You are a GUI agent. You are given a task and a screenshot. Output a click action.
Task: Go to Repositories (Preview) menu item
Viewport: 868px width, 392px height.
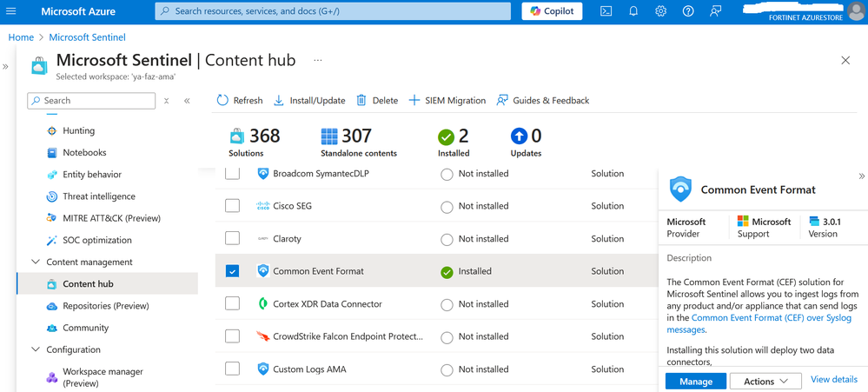(105, 306)
